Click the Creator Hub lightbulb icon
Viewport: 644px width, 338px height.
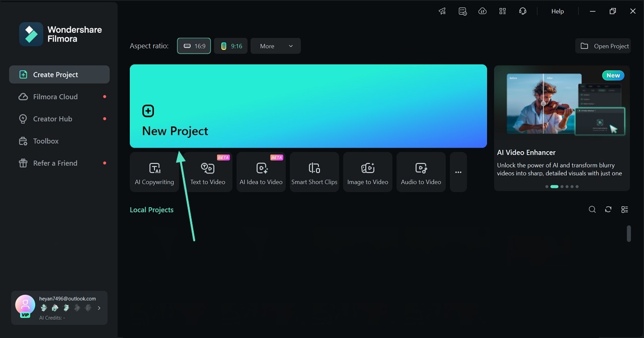pyautogui.click(x=23, y=119)
